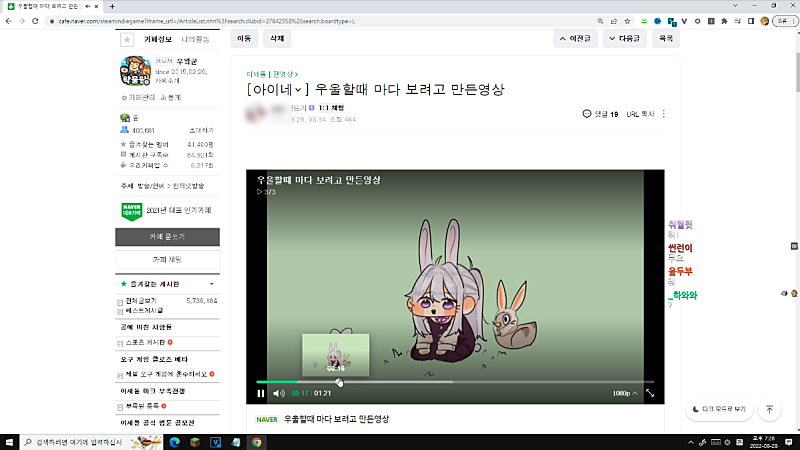Click the 삭제 delete button
Image resolution: width=800 pixels, height=450 pixels.
(277, 38)
